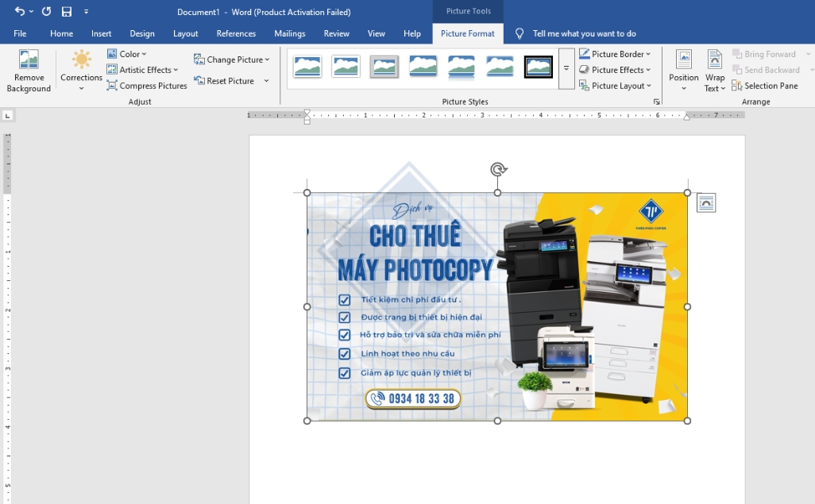Click the Undo arrow icon
Viewport: 815px width, 504px height.
click(x=19, y=11)
